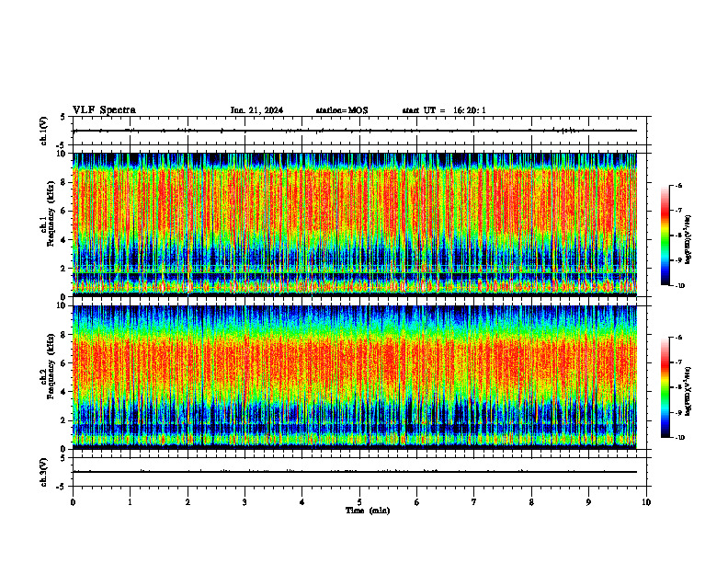728x563 pixels.
Task: Click the ch.1 spectrogram color scale bar
Action: click(665, 236)
